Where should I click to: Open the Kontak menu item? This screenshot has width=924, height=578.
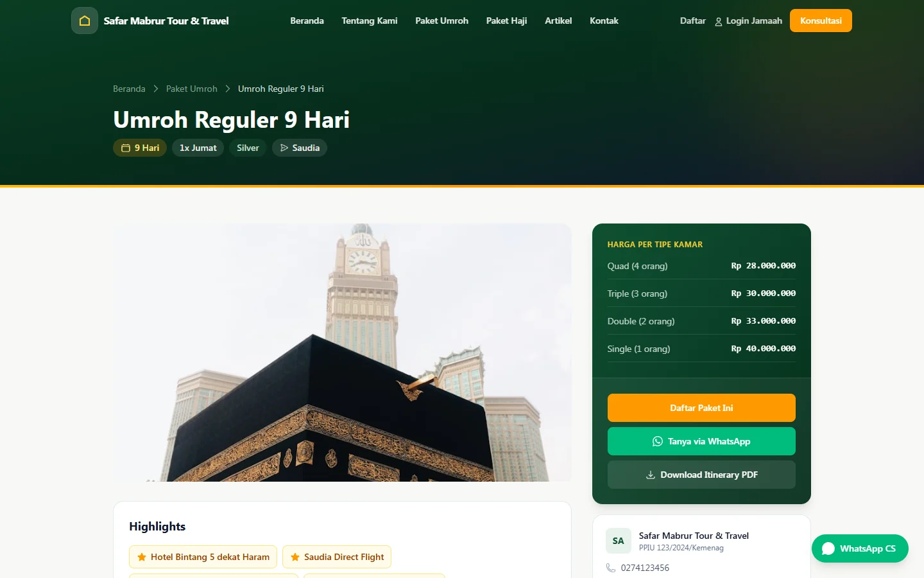604,21
